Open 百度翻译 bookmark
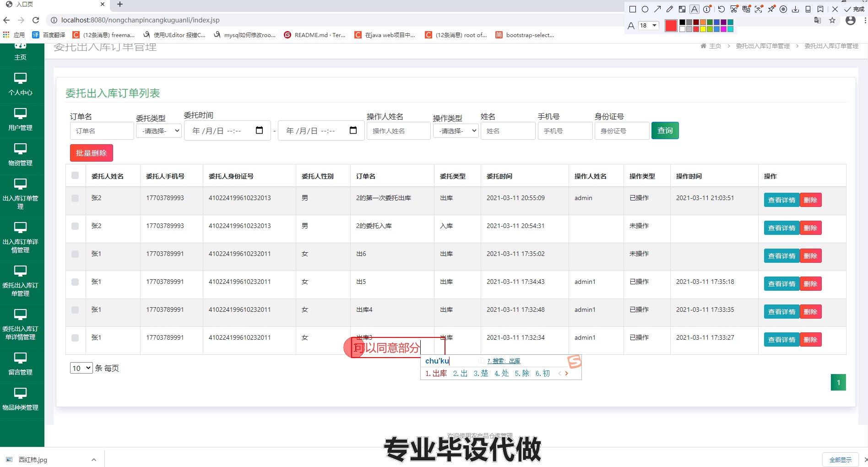The image size is (868, 467). 49,35
